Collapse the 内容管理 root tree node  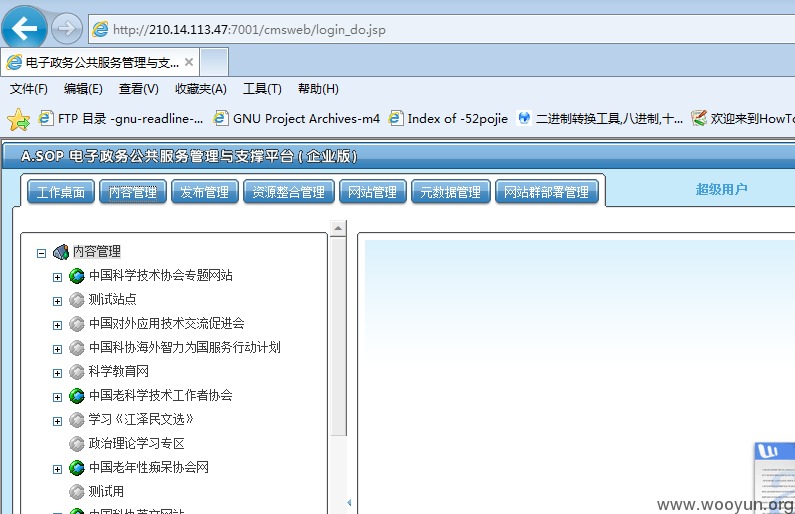[x=42, y=253]
